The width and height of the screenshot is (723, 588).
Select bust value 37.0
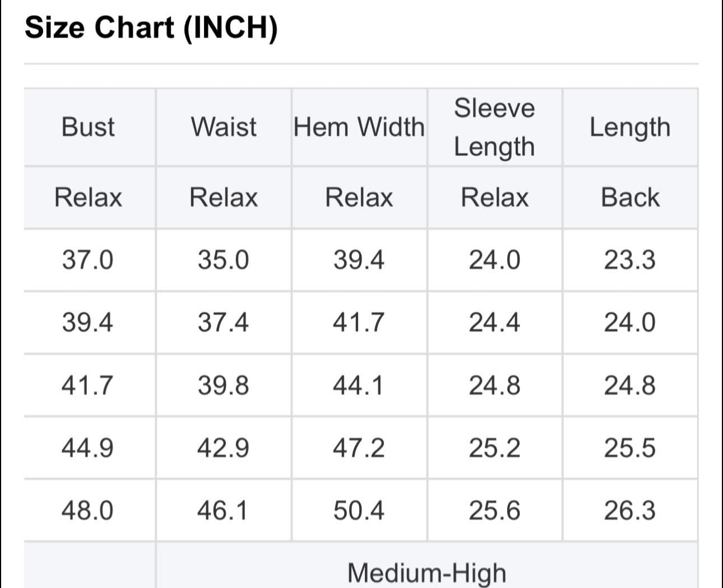(x=88, y=260)
